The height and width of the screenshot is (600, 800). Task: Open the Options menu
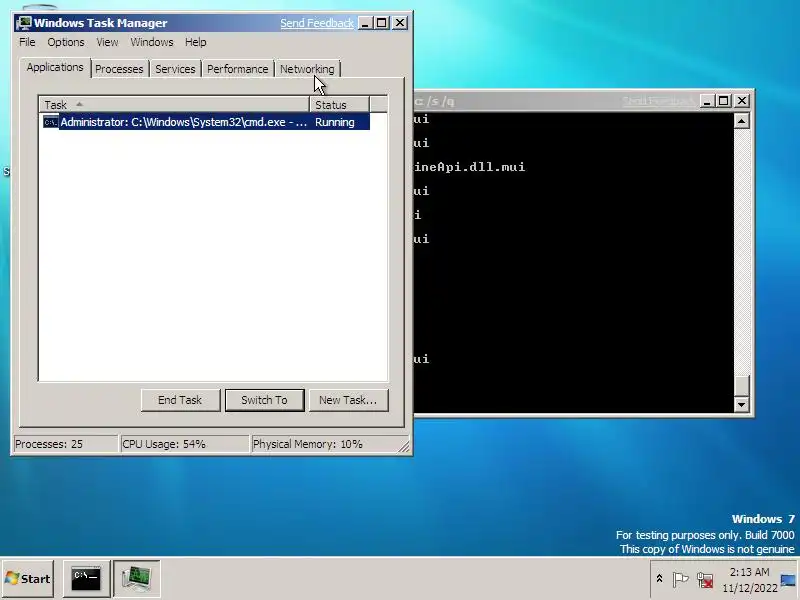pyautogui.click(x=66, y=42)
